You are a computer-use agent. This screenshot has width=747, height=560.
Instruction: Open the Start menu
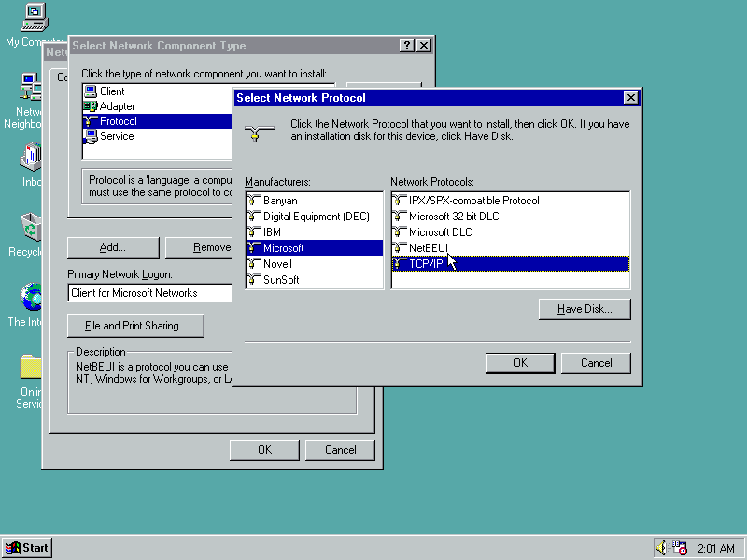(27, 548)
